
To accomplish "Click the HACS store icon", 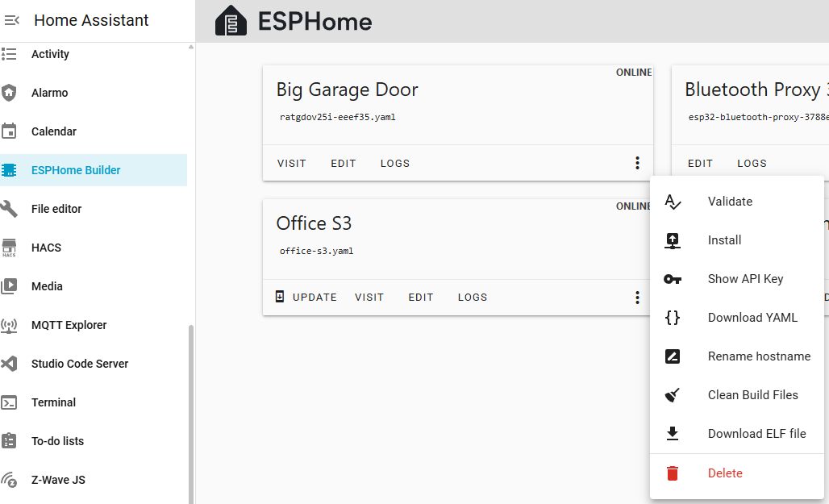I will pos(9,248).
